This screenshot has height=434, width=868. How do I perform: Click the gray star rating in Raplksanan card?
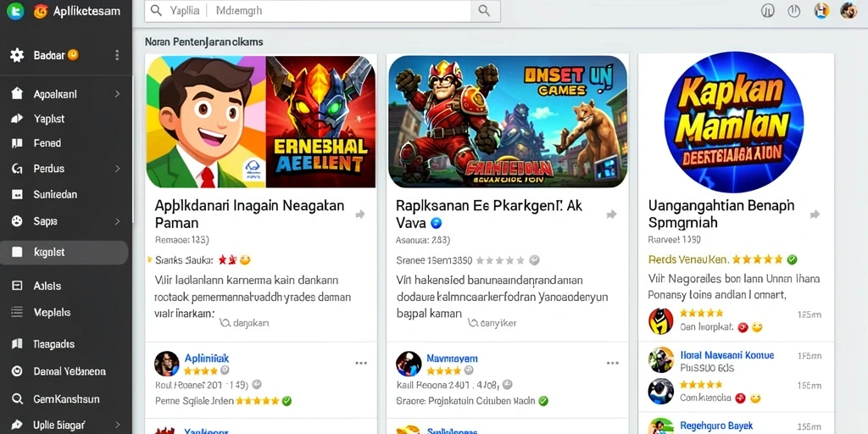pyautogui.click(x=500, y=259)
